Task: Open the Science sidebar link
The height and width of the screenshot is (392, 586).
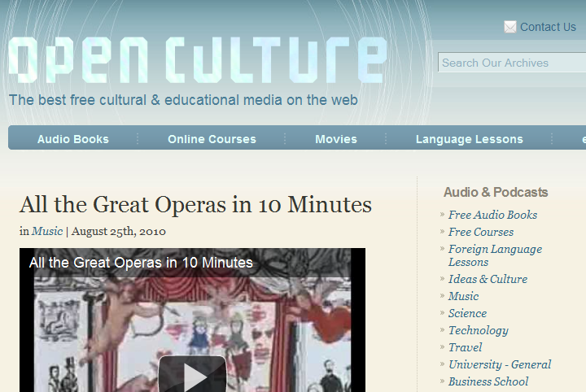Action: (467, 313)
